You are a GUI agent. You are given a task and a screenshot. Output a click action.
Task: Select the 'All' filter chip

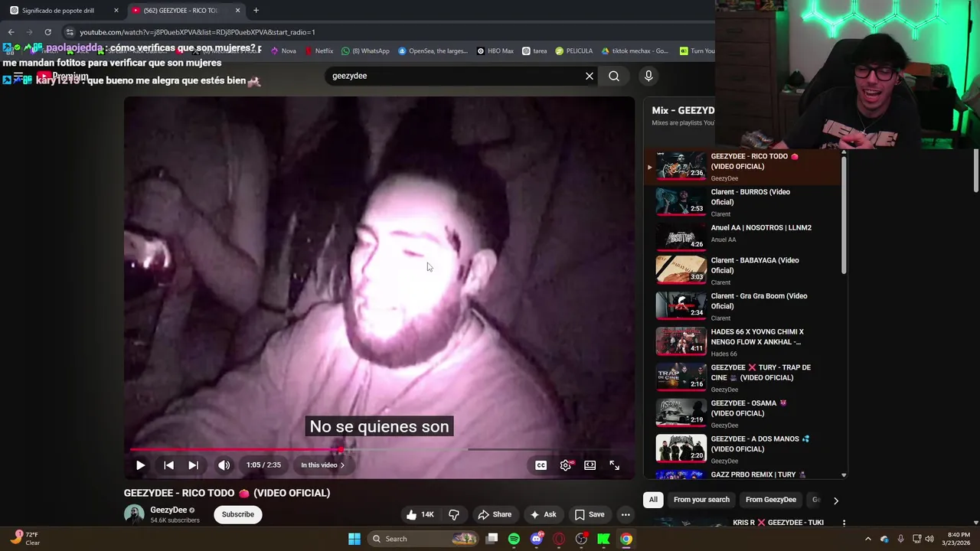[653, 500]
